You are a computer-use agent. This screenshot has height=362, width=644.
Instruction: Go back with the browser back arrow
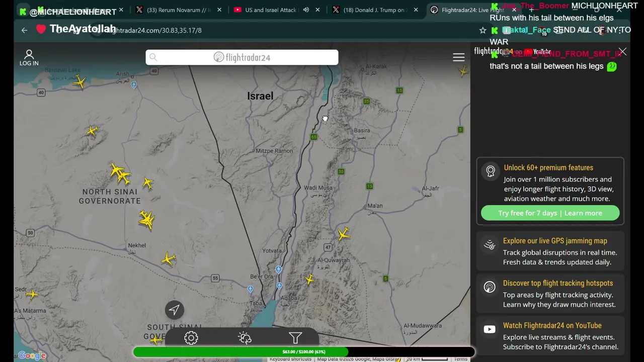tap(24, 30)
